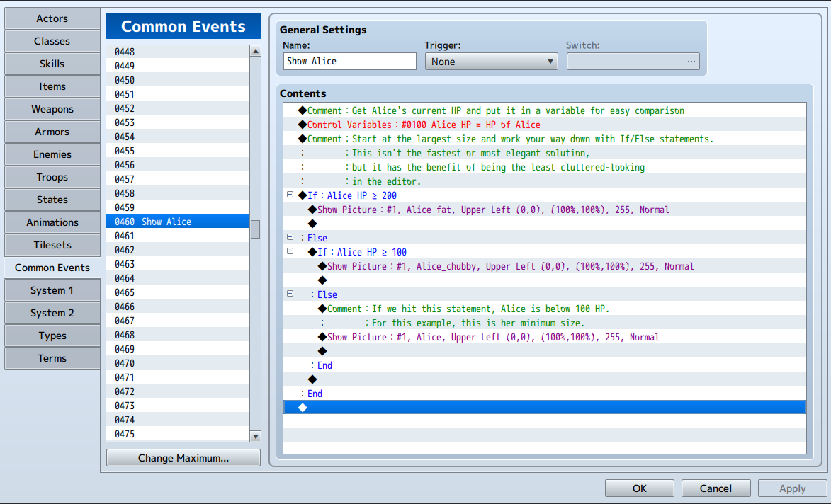Collapse the If Alice HP ≥ 200 branch
831x504 pixels.
click(x=290, y=195)
